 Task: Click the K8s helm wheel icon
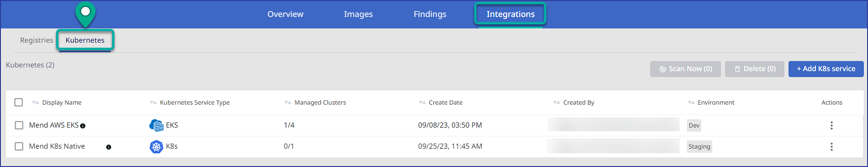click(156, 147)
